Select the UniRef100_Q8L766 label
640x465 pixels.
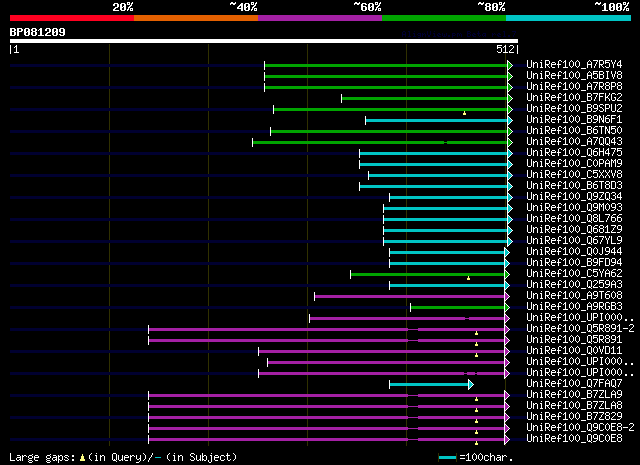click(574, 219)
